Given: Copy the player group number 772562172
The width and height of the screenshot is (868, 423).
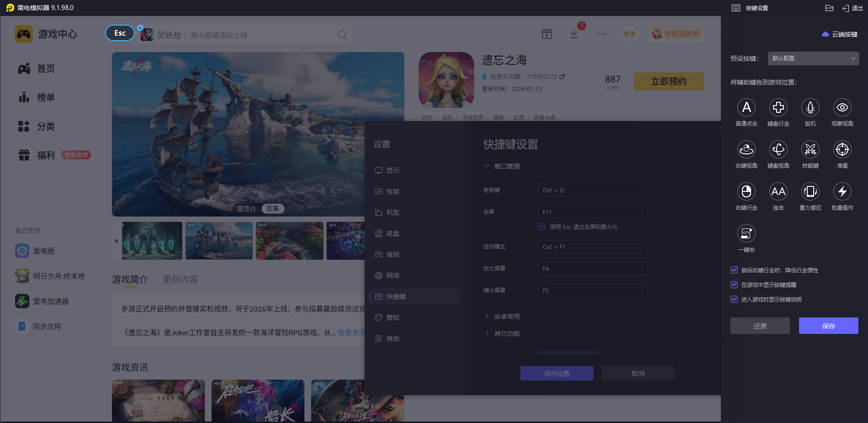Looking at the screenshot, I should (x=562, y=76).
